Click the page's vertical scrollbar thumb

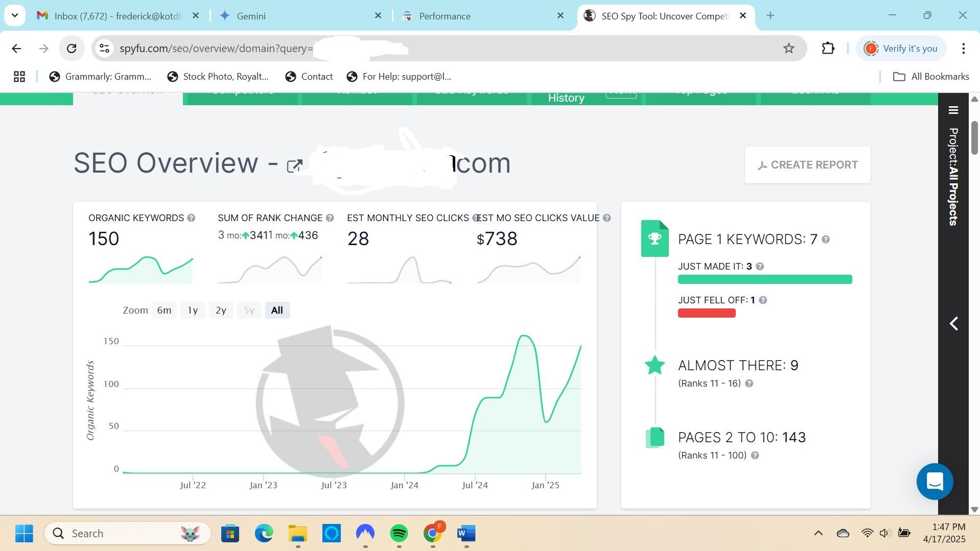click(x=974, y=138)
